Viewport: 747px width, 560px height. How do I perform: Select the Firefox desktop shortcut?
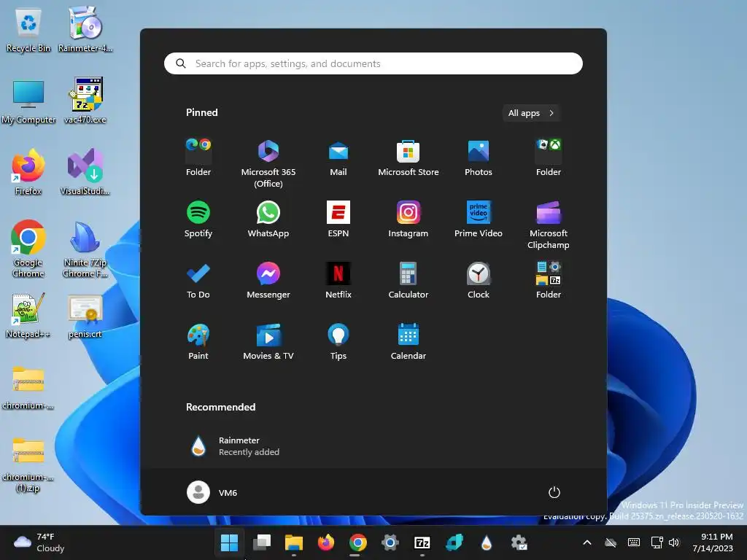[x=28, y=173]
